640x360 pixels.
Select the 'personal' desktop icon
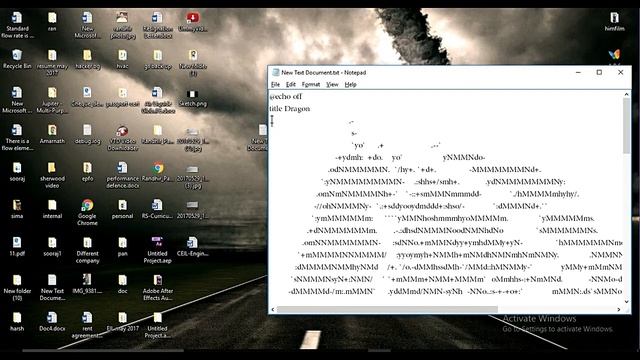coord(122,209)
